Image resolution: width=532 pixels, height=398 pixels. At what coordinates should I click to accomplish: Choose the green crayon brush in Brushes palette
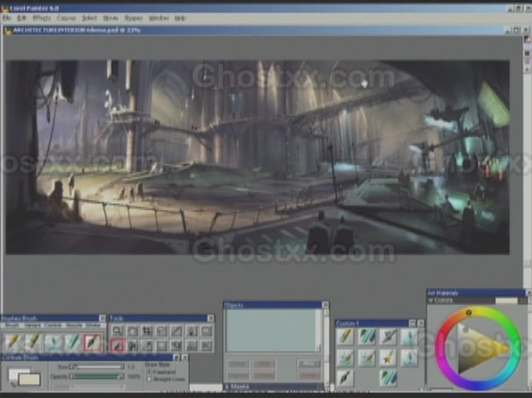click(32, 342)
